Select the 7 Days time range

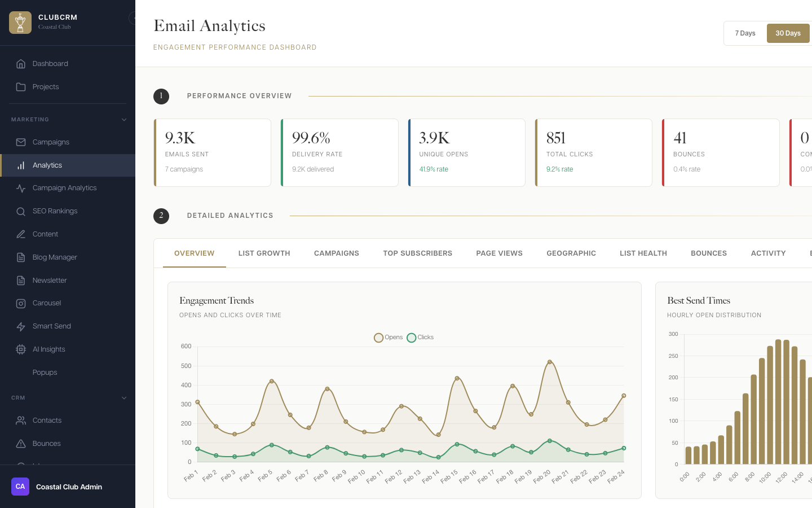tap(745, 33)
